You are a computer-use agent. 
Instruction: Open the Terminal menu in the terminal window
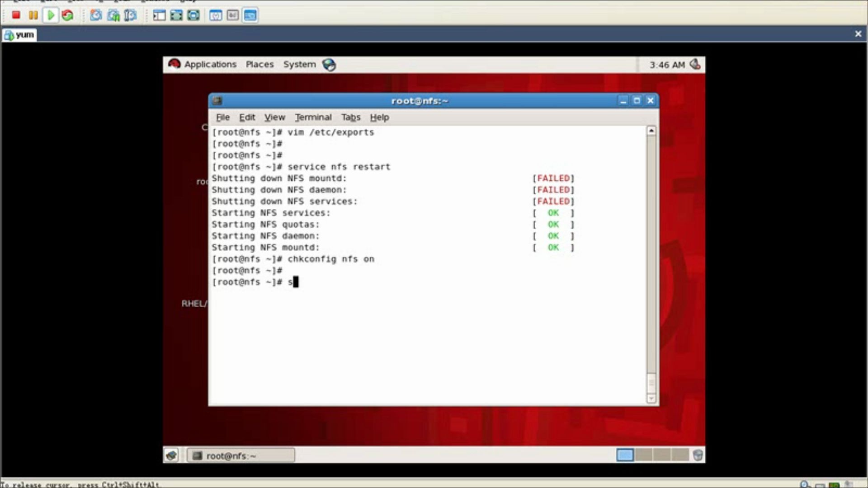click(313, 117)
